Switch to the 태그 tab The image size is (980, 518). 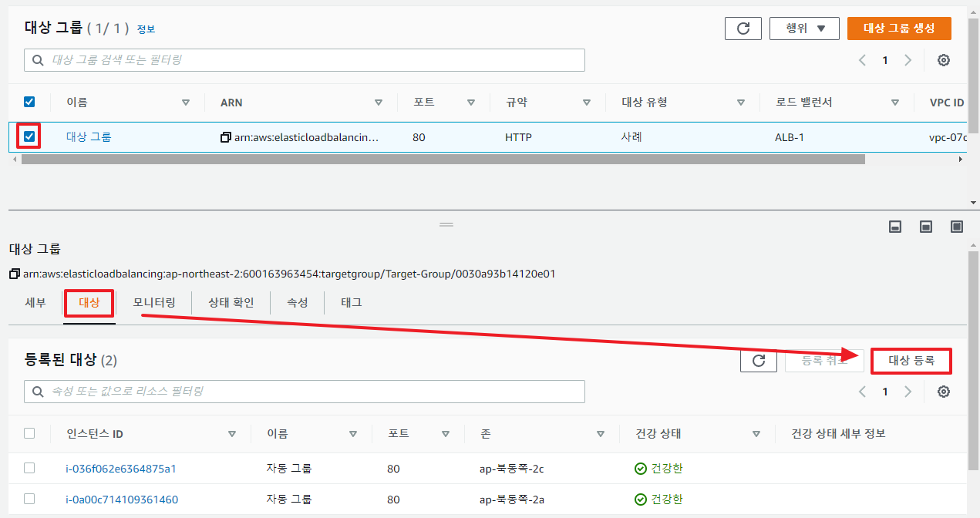(x=352, y=303)
